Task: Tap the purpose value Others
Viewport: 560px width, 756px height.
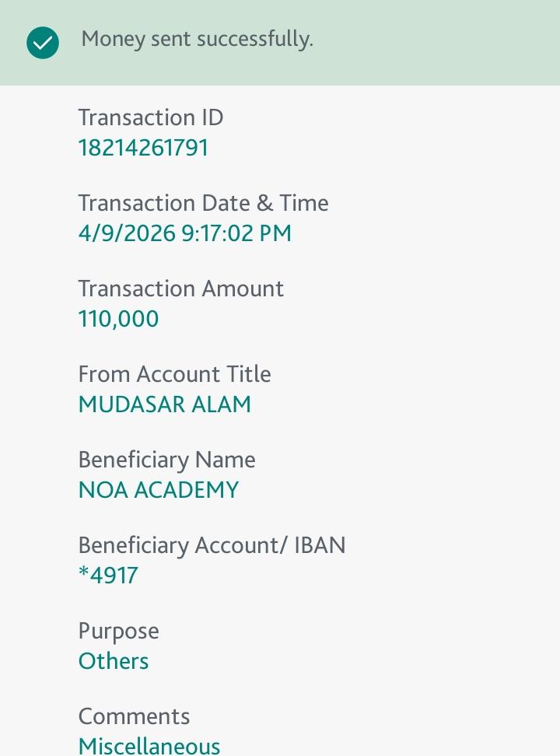Action: [114, 661]
